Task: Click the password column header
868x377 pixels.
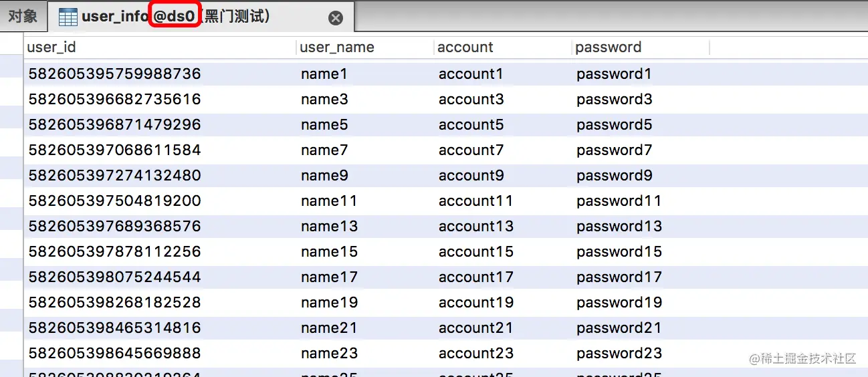Action: (608, 47)
